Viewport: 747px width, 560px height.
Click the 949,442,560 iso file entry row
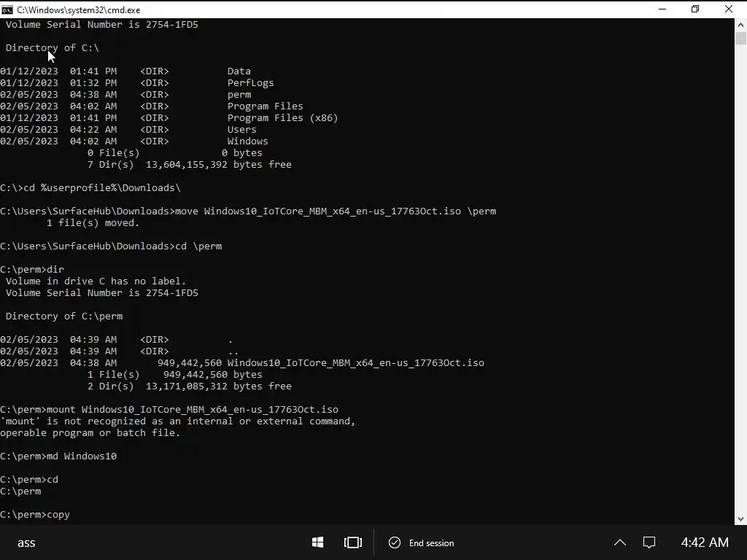(x=242, y=363)
